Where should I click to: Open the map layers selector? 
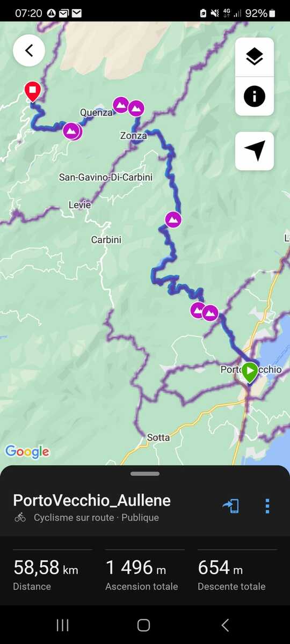coord(255,57)
